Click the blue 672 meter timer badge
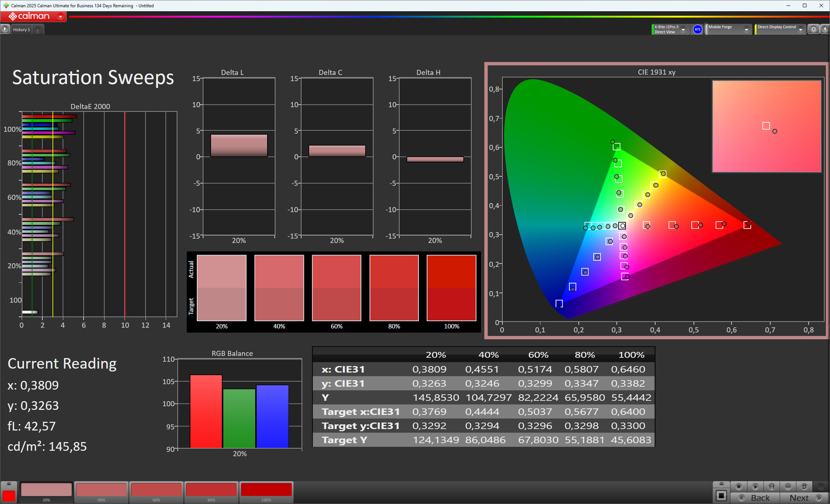830x504 pixels. click(697, 29)
